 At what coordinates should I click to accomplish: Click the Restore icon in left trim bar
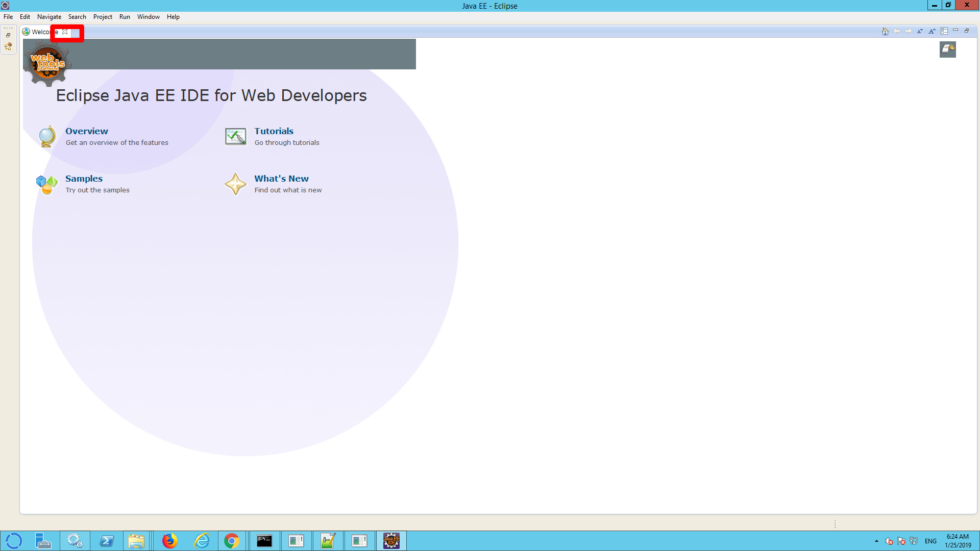(8, 35)
